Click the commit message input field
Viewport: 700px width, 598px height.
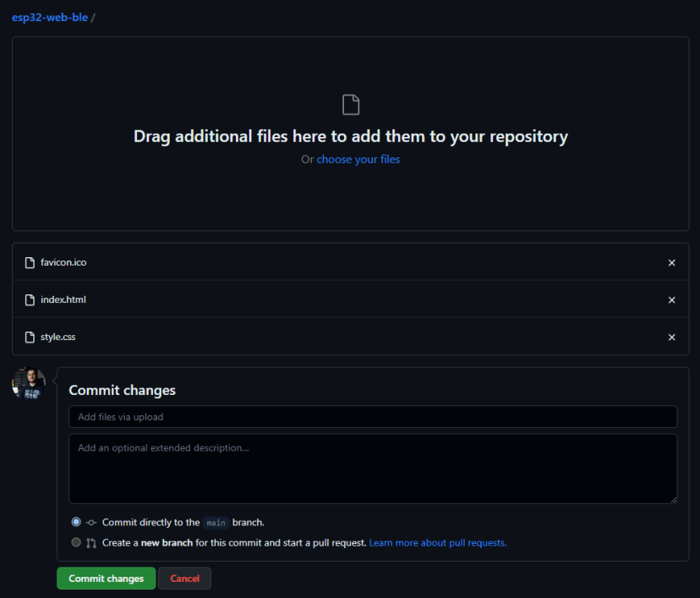pyautogui.click(x=372, y=416)
